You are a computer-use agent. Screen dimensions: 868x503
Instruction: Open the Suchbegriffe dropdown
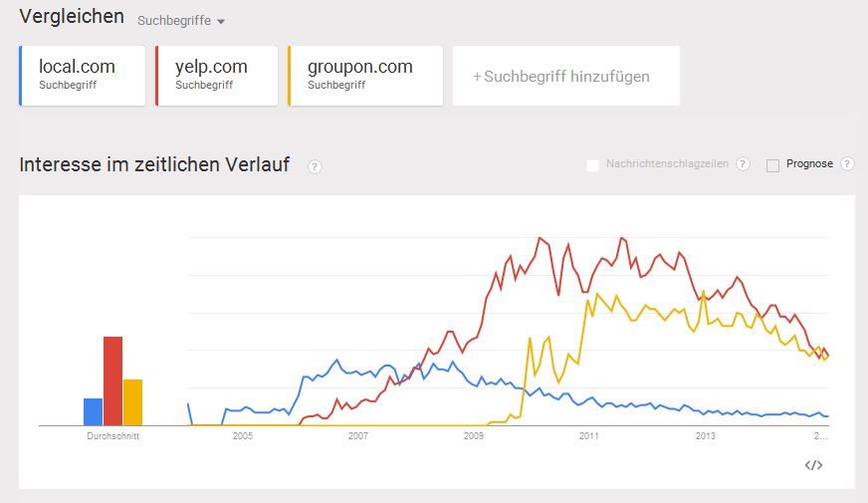181,21
